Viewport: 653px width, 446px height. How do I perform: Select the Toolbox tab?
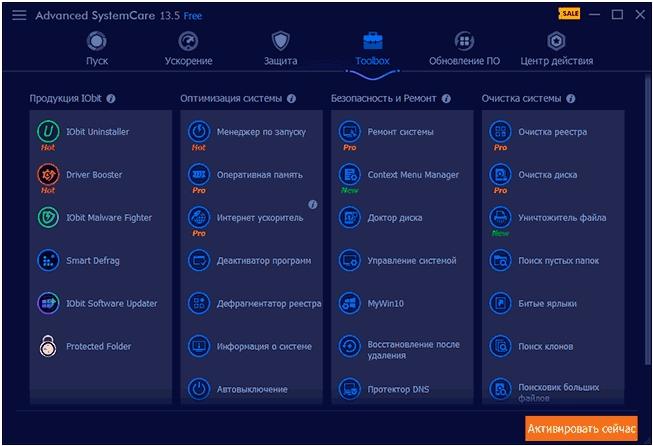372,49
